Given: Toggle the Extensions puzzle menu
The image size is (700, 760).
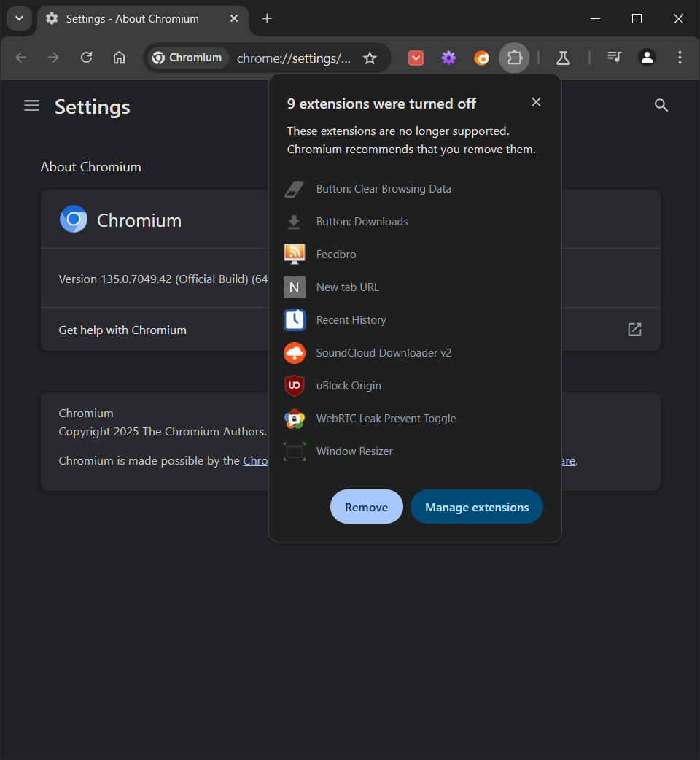Looking at the screenshot, I should tap(515, 58).
